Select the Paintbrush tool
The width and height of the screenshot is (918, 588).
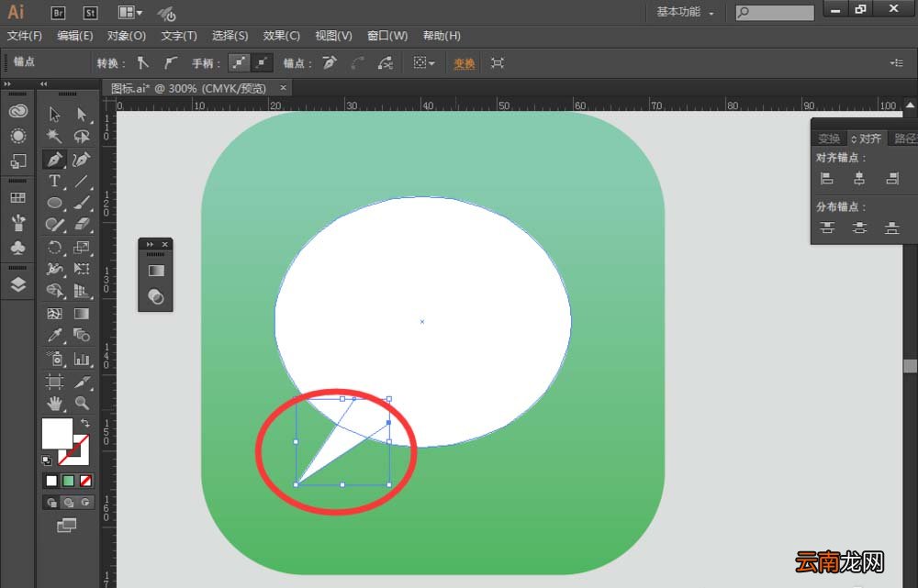pyautogui.click(x=82, y=203)
